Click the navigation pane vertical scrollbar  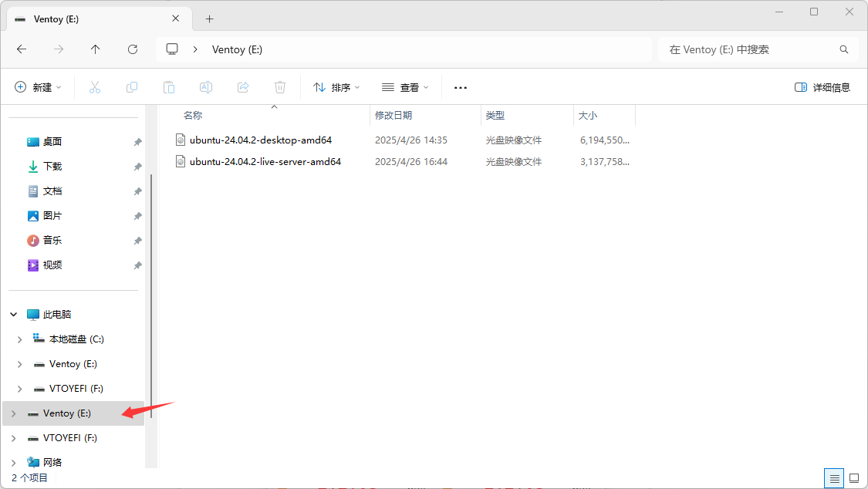click(x=151, y=296)
